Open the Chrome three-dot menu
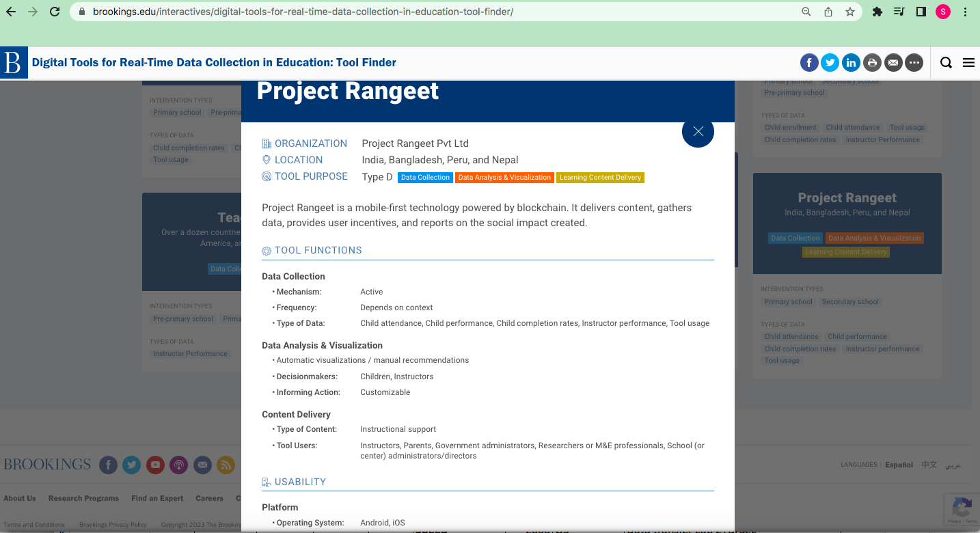 [965, 12]
